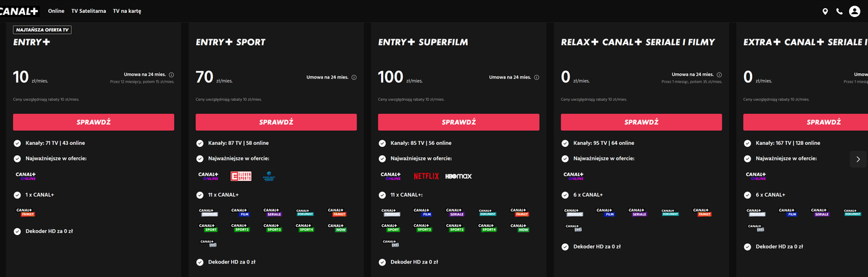
Task: Show contract info icon on ENTRY+ SUPERFILM card
Action: coord(537,77)
